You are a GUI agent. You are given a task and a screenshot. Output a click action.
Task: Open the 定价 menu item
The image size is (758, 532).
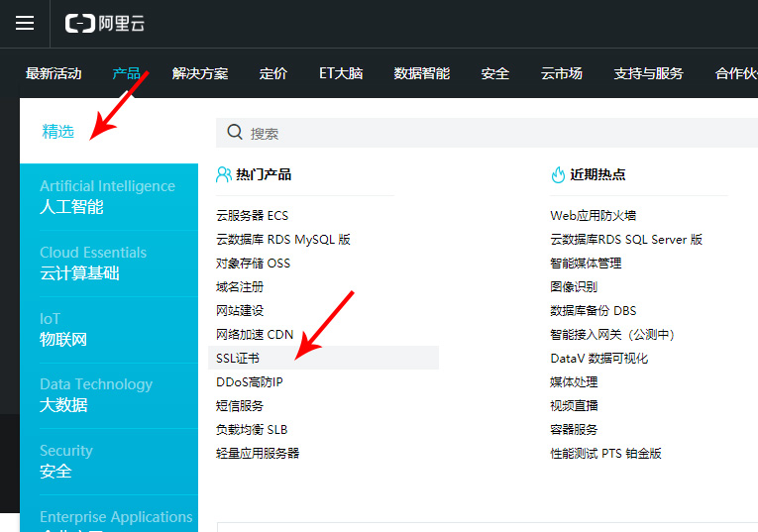pos(273,73)
